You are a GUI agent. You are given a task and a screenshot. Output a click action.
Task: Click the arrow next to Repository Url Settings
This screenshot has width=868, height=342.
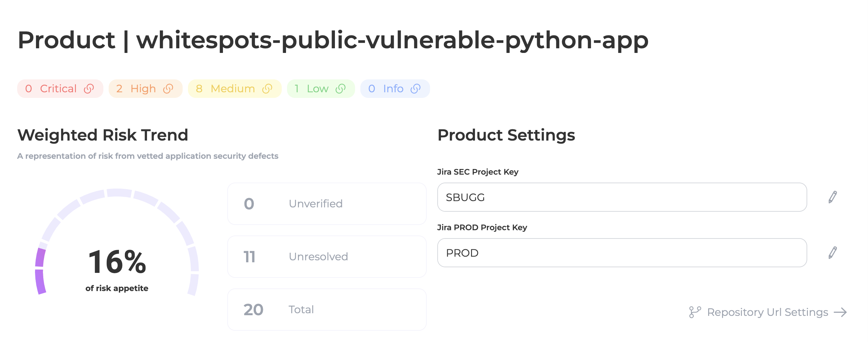840,312
